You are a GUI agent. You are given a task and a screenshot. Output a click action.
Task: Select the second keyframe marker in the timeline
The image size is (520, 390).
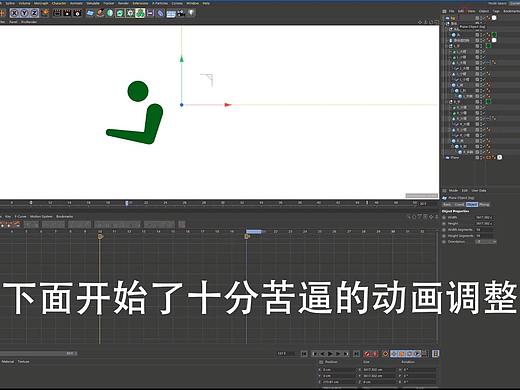247,236
